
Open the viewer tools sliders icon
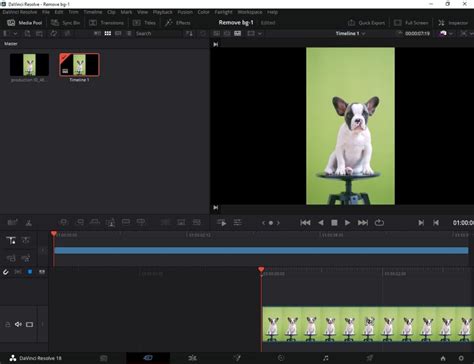click(237, 222)
